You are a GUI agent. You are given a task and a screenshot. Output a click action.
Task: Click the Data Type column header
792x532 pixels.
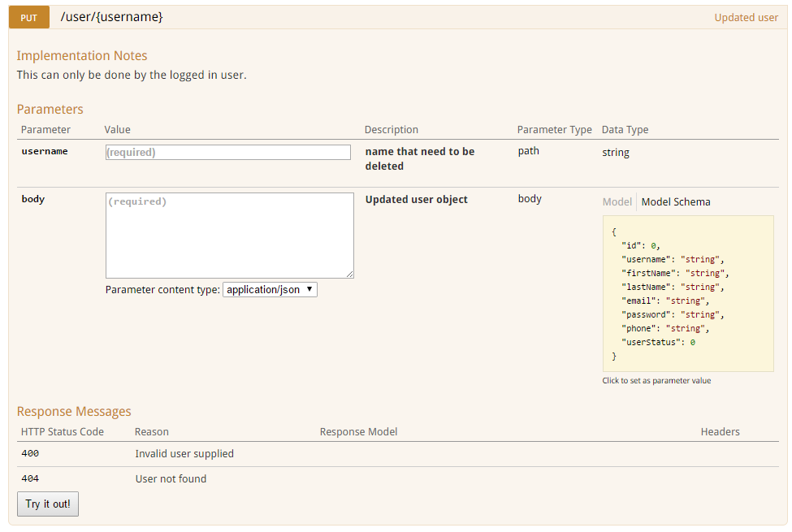[x=625, y=129]
